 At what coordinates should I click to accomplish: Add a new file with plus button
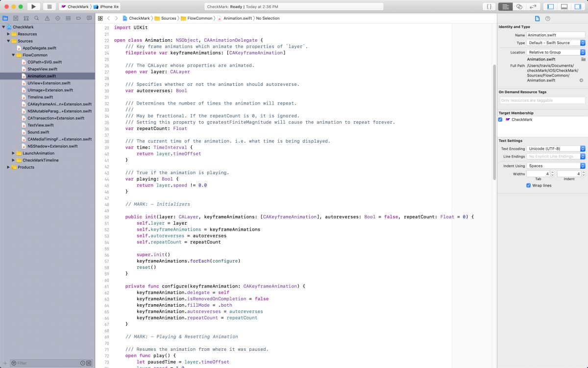[x=4, y=363]
